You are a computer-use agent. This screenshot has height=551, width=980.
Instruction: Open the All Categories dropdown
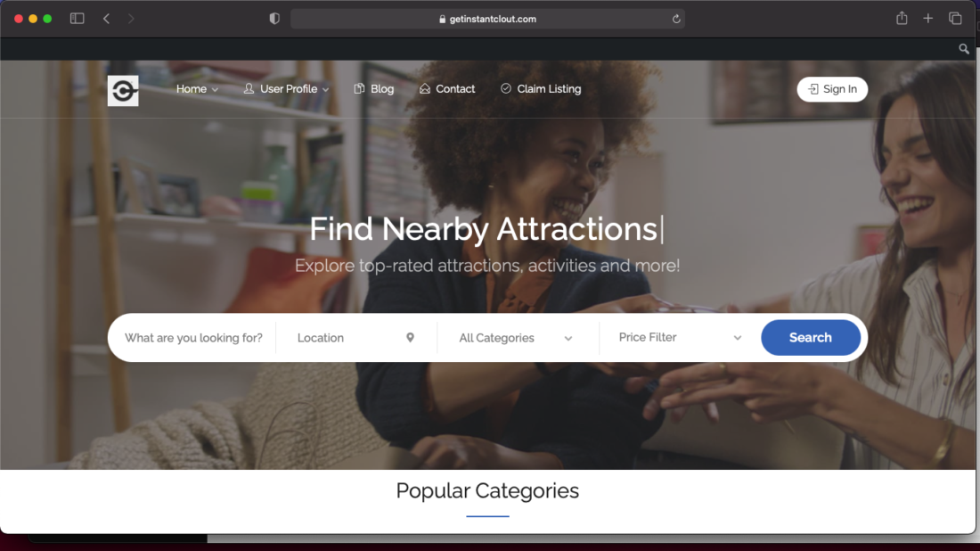tap(516, 338)
